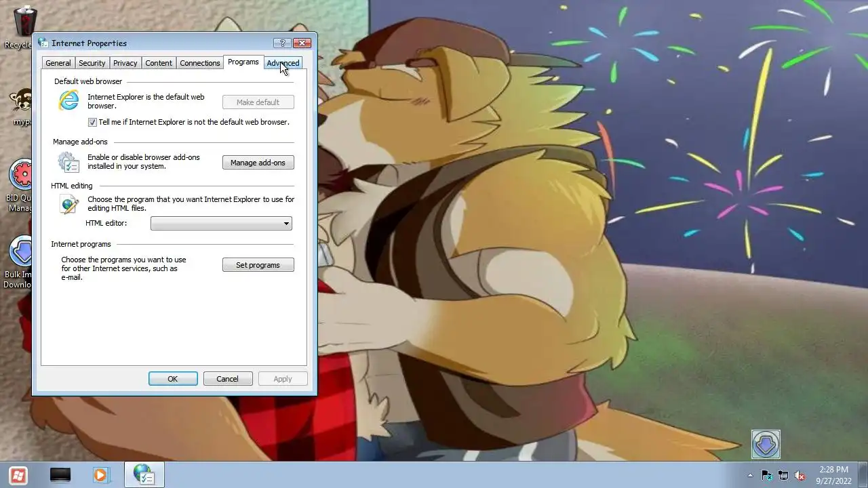The width and height of the screenshot is (868, 488).
Task: Click the 'Default web browser' group label
Action: click(x=88, y=81)
